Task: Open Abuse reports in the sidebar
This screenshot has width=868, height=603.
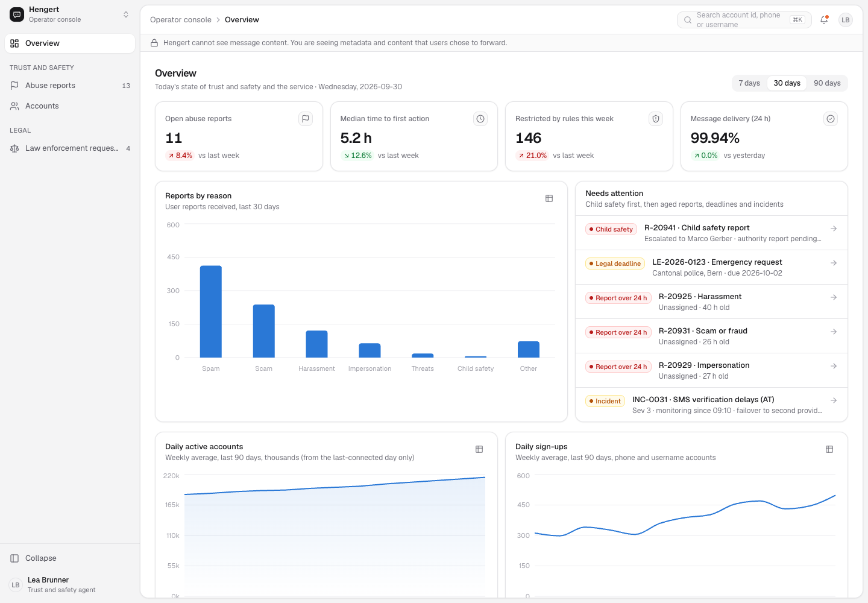Action: [70, 86]
